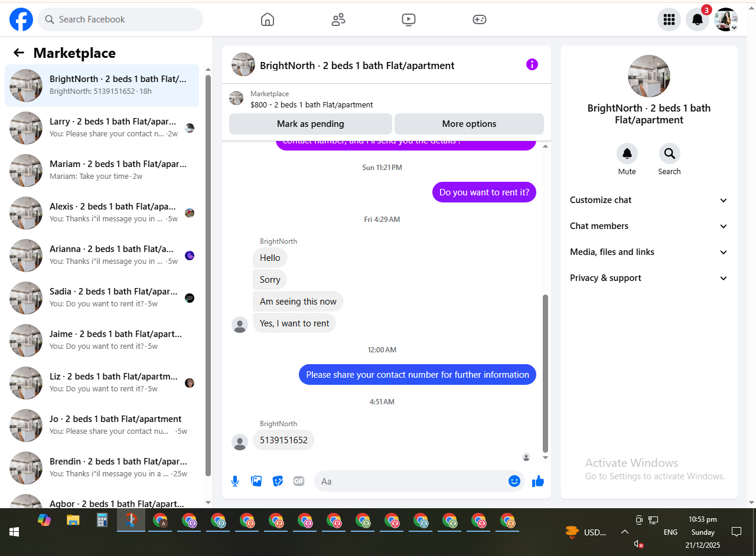Open Calculator from the taskbar

coord(102,520)
